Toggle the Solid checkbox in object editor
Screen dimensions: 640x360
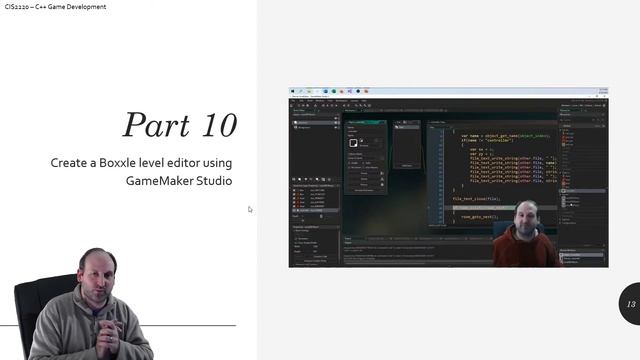coord(363,163)
